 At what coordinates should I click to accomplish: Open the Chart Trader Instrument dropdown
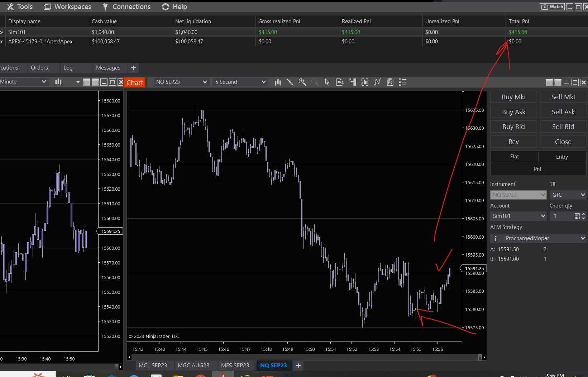(x=518, y=195)
